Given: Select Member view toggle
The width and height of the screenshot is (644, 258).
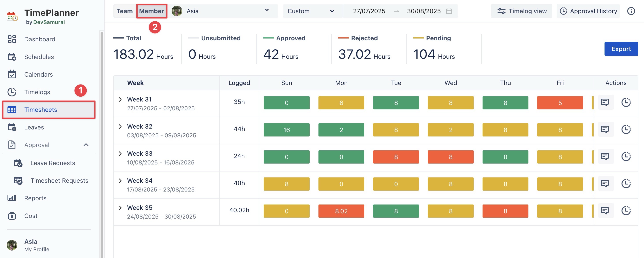Looking at the screenshot, I should pos(152,11).
